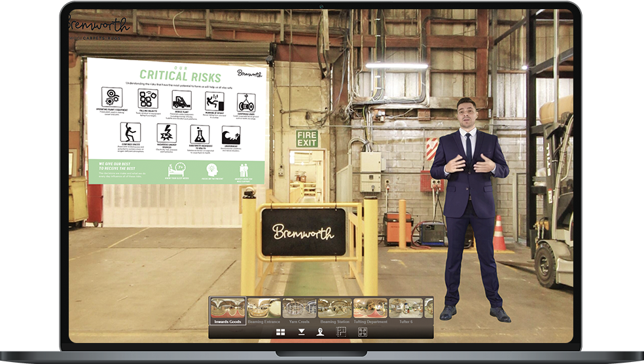
Task: Click the two people icon on poster
Action: (x=244, y=170)
